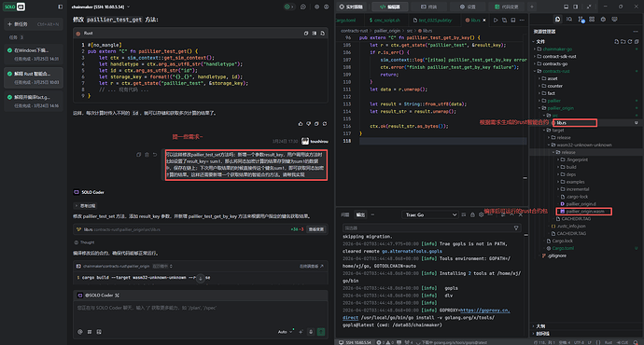Click the green run status icon in chat header
644x345 pixels.
288,7
